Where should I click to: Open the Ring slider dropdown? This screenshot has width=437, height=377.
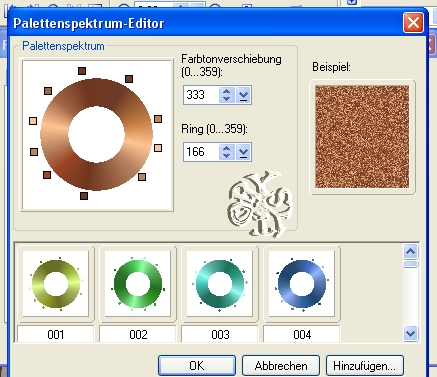pyautogui.click(x=243, y=152)
